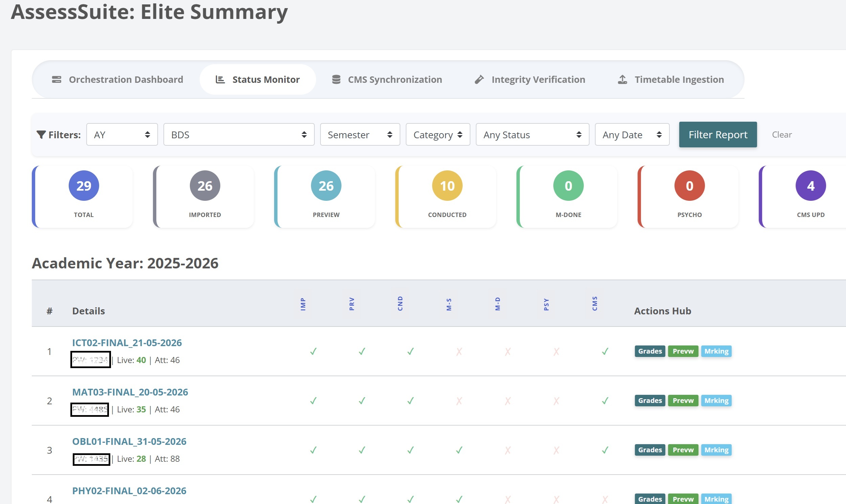846x504 pixels.
Task: Open the Semester dropdown
Action: pos(360,135)
